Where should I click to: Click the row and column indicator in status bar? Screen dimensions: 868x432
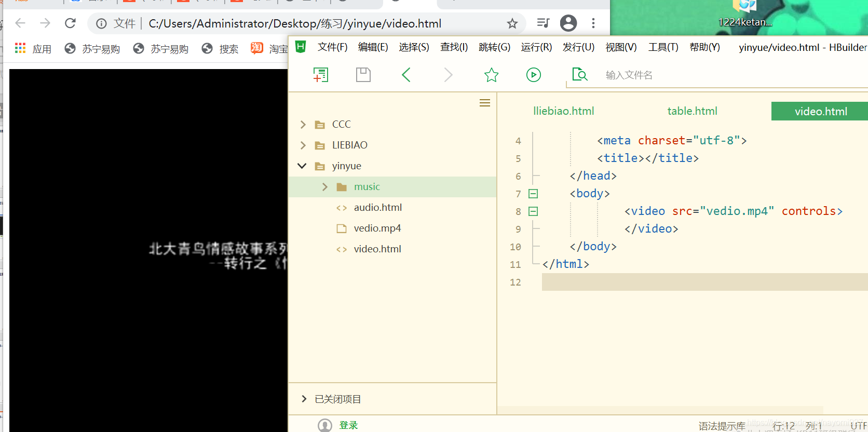pyautogui.click(x=797, y=426)
